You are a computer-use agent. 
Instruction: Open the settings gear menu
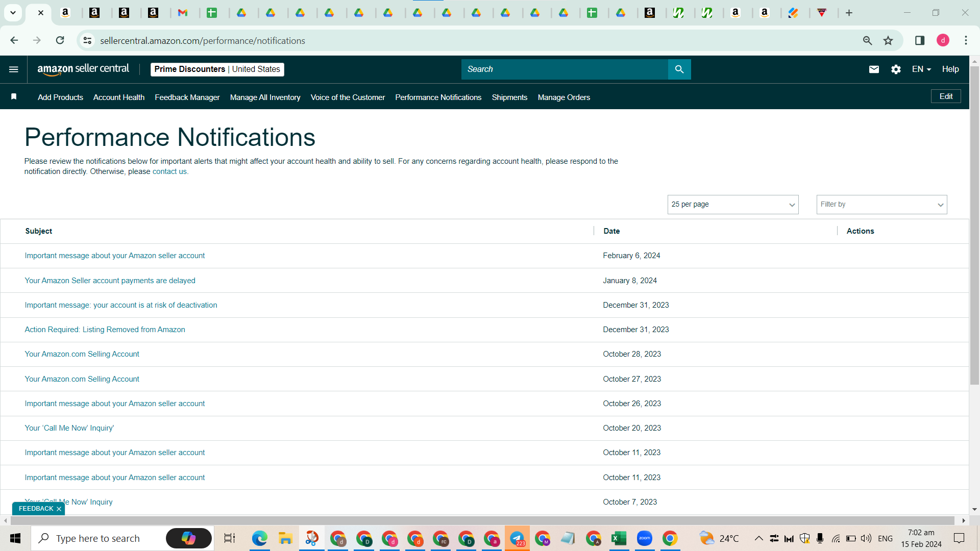[x=896, y=69]
